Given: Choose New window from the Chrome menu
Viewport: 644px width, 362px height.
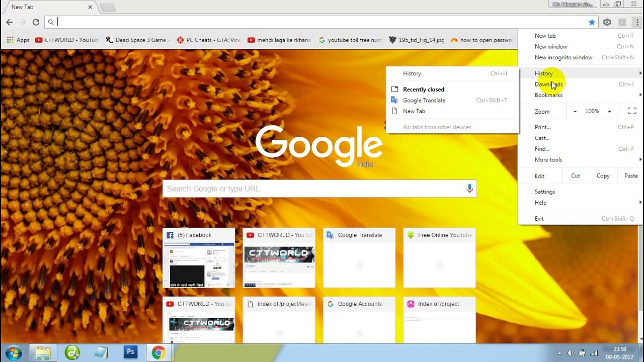Looking at the screenshot, I should coord(581,47).
